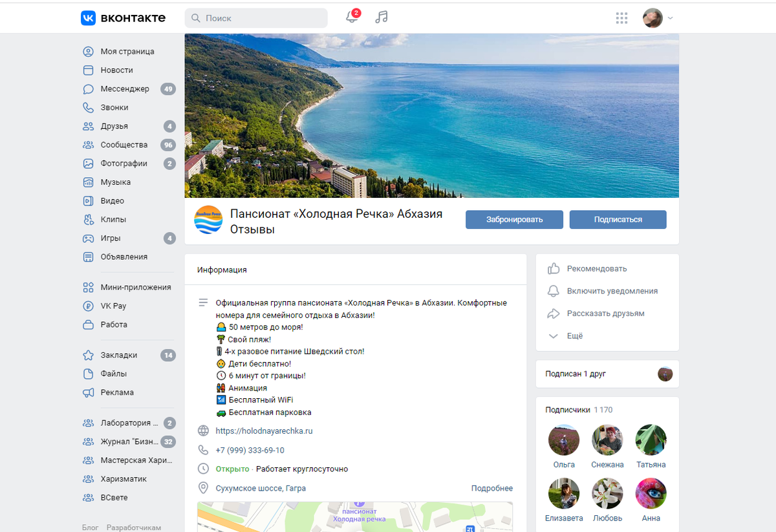Open Подписан 1 друг block
Screen dimensions: 776x532
[x=607, y=374]
